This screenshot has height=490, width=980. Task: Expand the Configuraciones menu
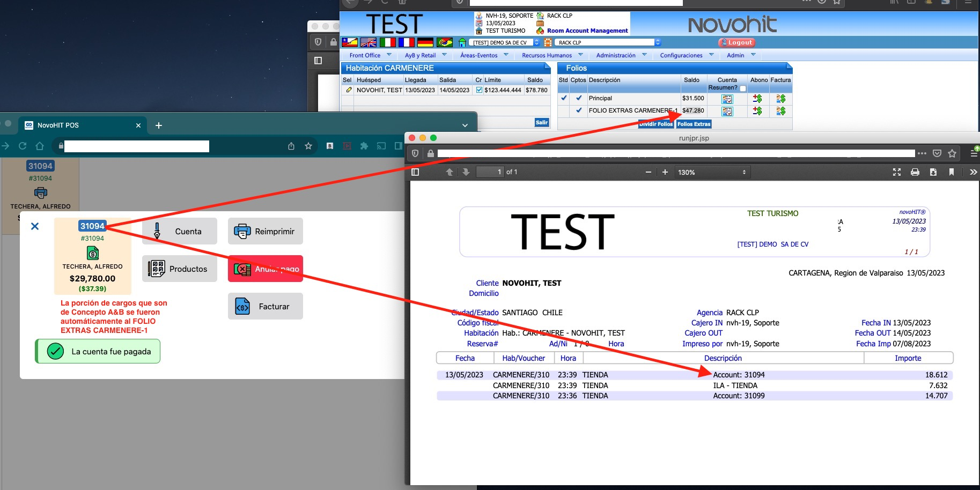[687, 55]
